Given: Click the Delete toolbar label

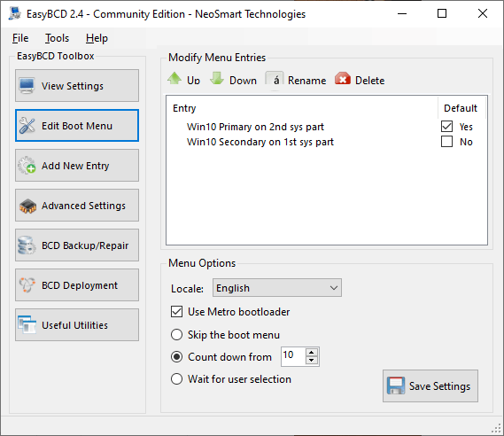Looking at the screenshot, I should pos(369,81).
